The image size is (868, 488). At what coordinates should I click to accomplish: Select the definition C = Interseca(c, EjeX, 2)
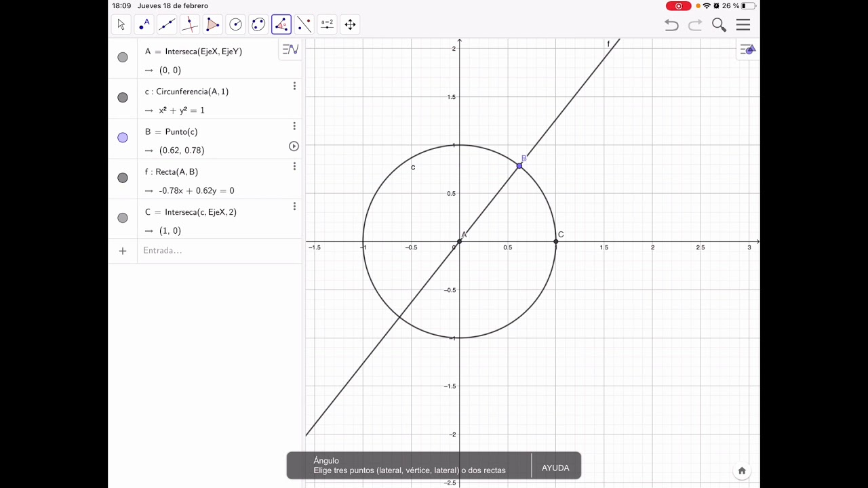point(191,212)
